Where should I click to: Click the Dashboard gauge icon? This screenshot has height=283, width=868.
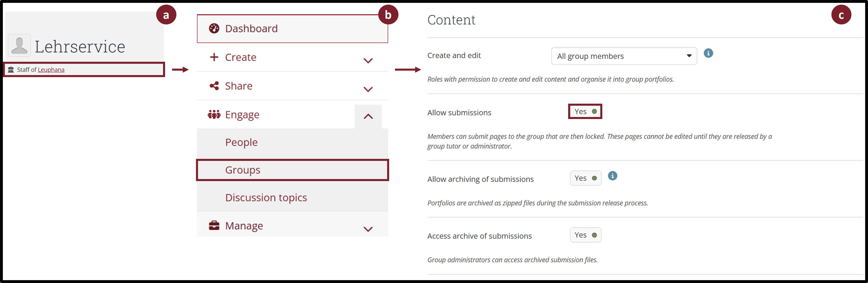[214, 29]
